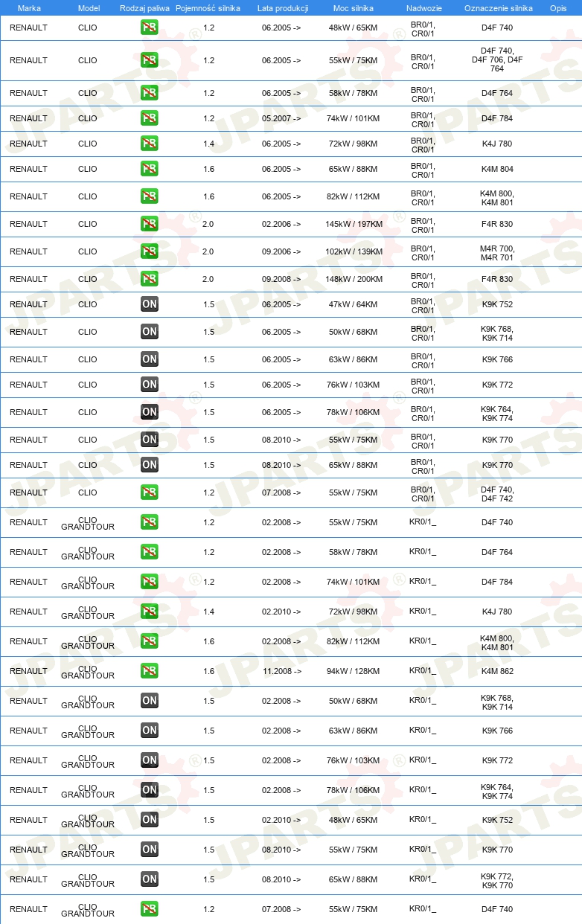The height and width of the screenshot is (924, 582).
Task: Click the PB icon in the Clio 06.2005 48kW / 65KM row
Action: click(x=150, y=28)
